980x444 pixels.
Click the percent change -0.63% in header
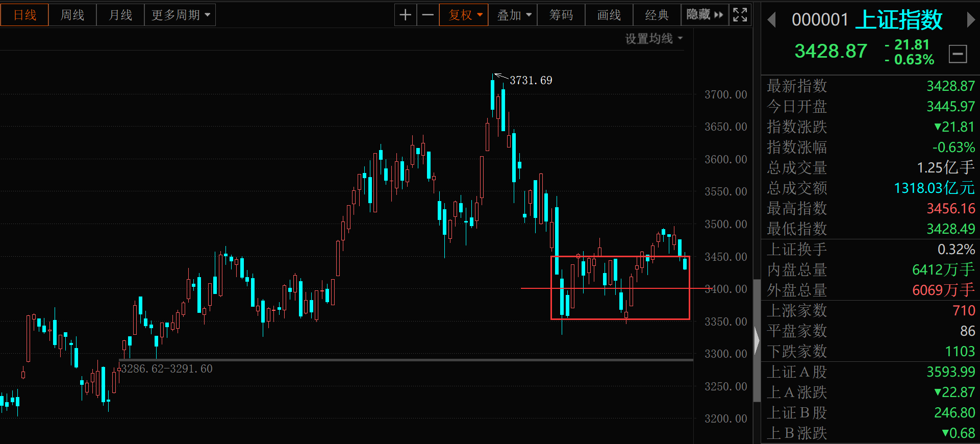[x=910, y=60]
